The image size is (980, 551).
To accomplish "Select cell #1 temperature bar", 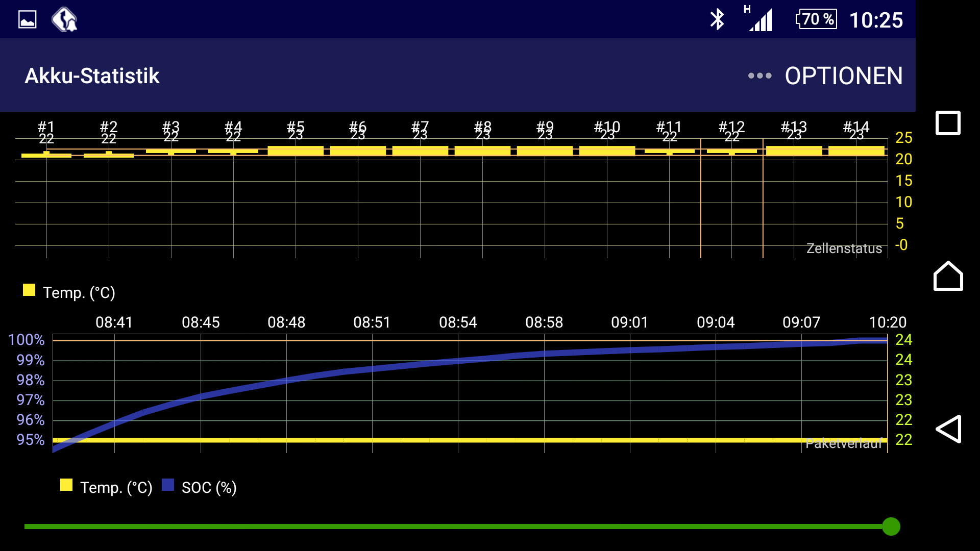I will [x=46, y=155].
